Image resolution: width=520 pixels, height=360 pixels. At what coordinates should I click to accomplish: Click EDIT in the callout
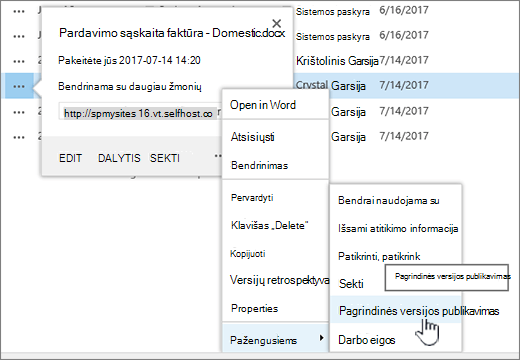70,158
